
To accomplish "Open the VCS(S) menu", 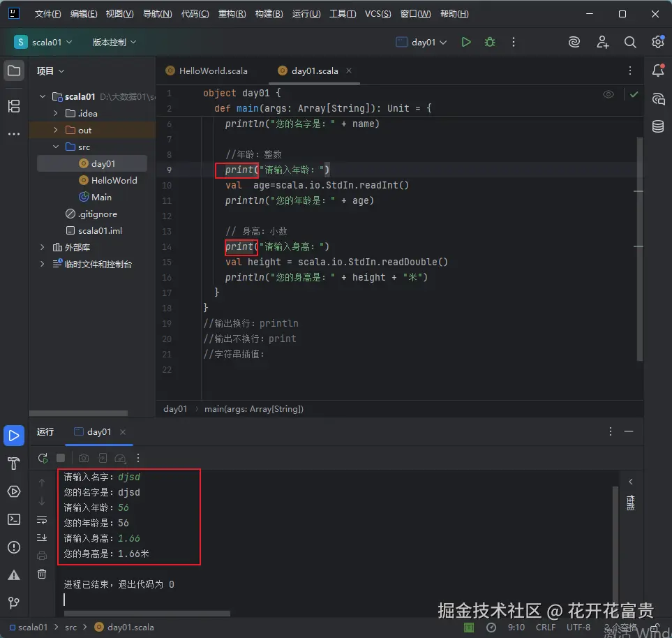I will [378, 14].
